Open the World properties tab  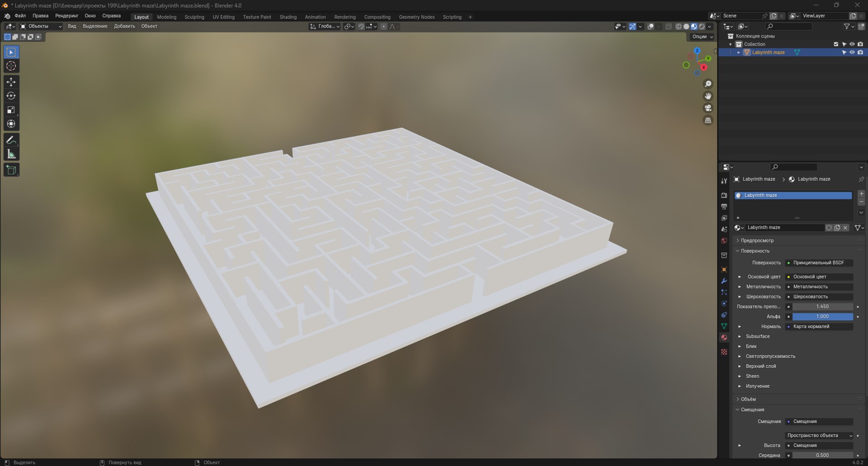point(724,240)
